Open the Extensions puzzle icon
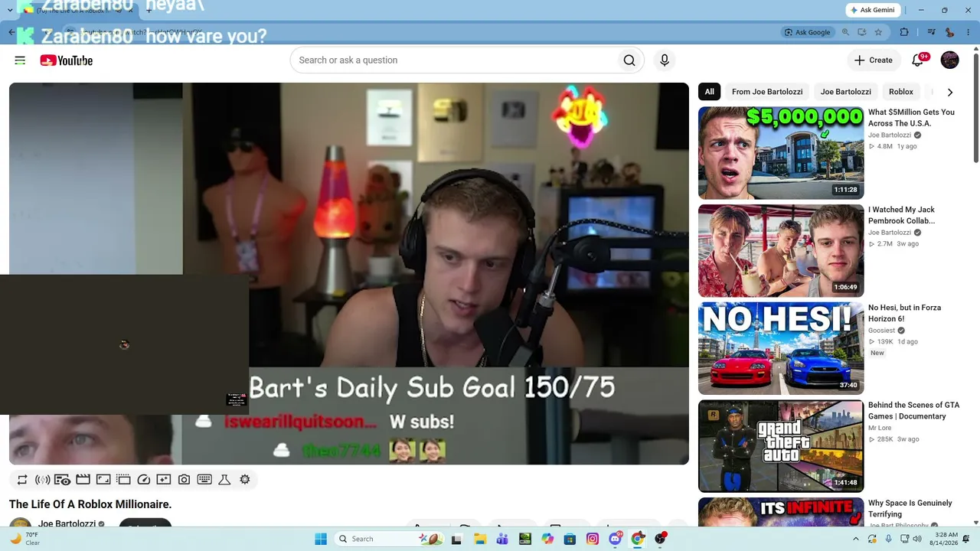Image resolution: width=980 pixels, height=551 pixels. 904,32
